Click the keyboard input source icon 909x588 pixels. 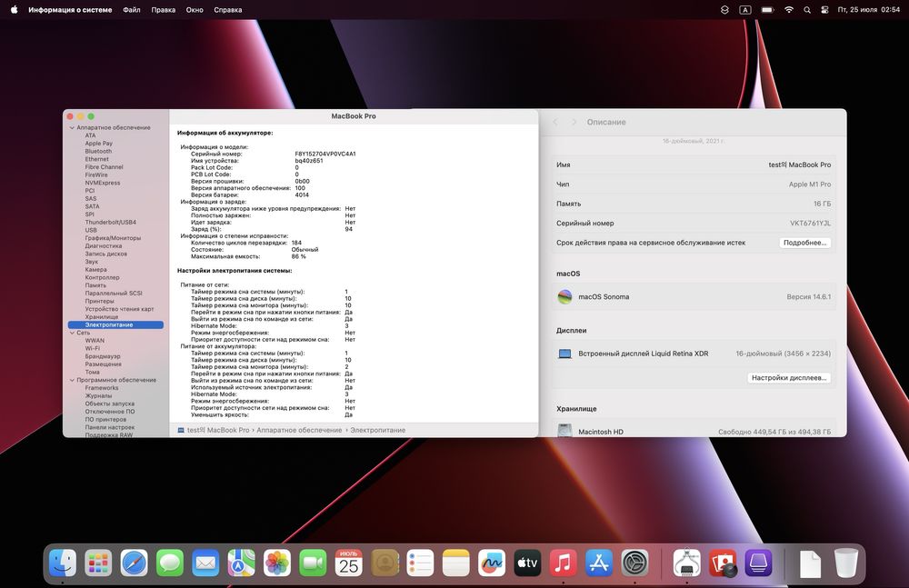[x=745, y=10]
